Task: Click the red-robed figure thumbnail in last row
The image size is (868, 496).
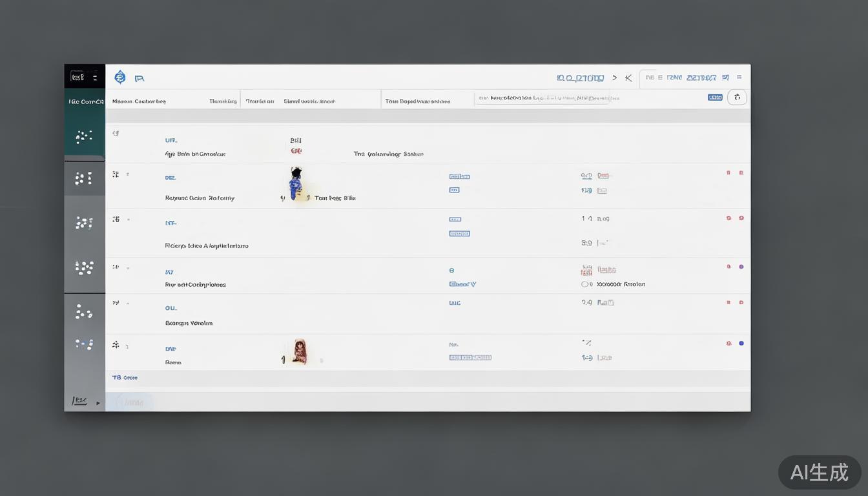Action: [300, 352]
